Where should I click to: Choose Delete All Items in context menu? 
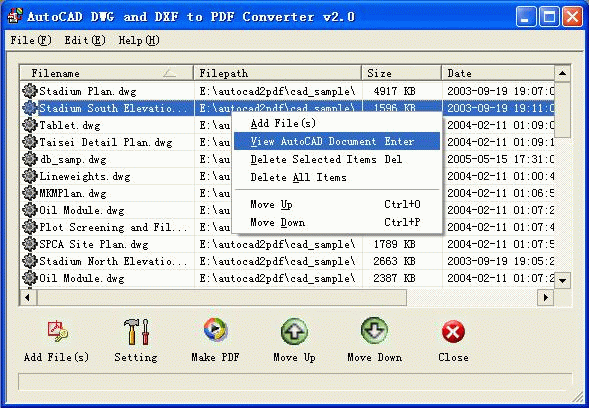click(x=337, y=177)
